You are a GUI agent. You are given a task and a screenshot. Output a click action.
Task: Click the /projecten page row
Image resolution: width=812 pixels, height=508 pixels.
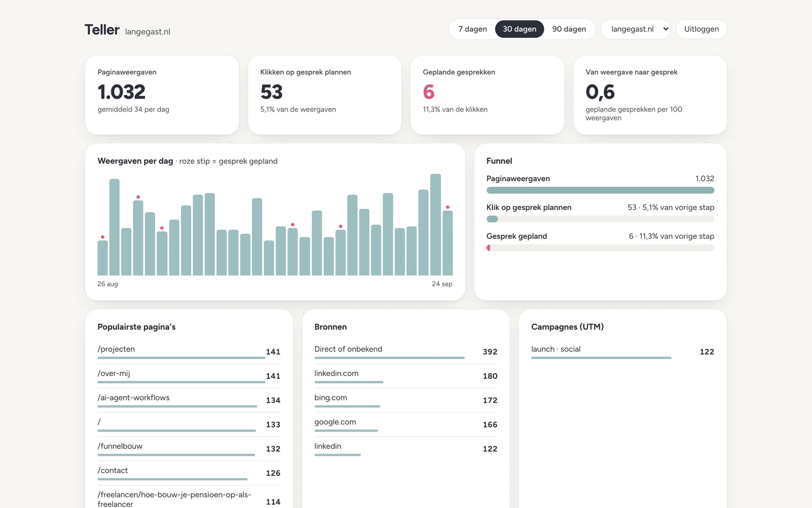[189, 352]
